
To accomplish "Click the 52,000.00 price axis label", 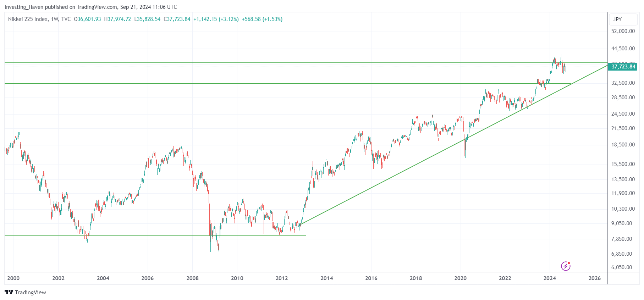I will [623, 31].
